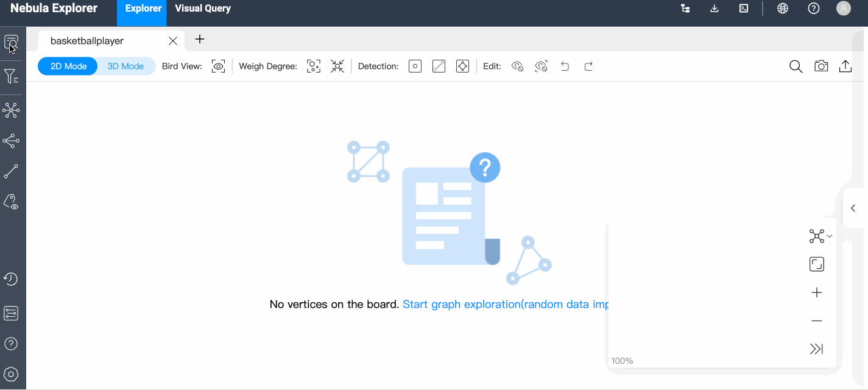
Task: Expand the right side panel chevron
Action: (x=853, y=208)
